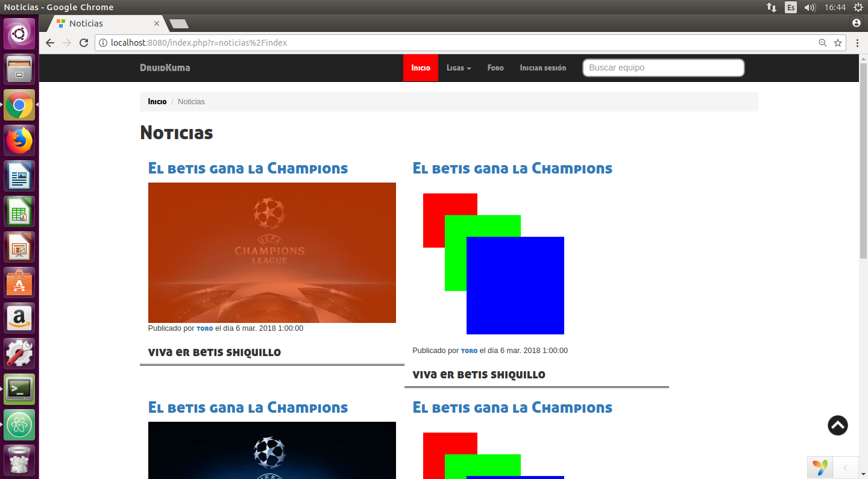
Task: Open second right El betis title
Action: pos(512,407)
